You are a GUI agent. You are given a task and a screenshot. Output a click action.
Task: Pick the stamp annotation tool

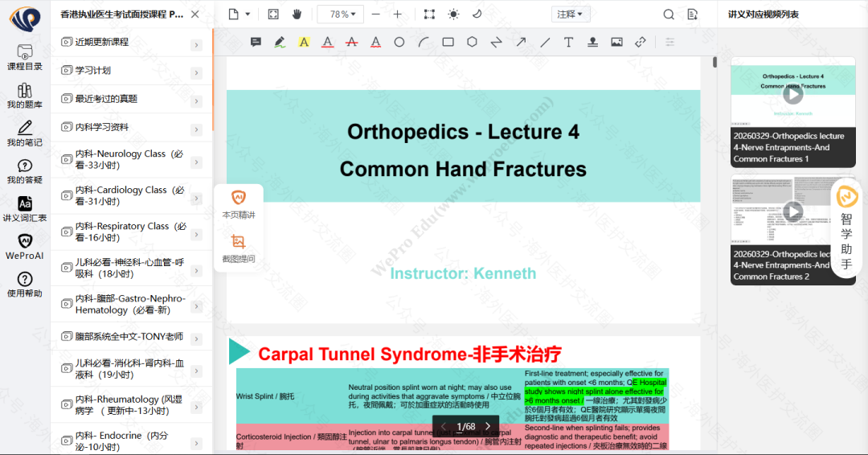[x=592, y=42]
